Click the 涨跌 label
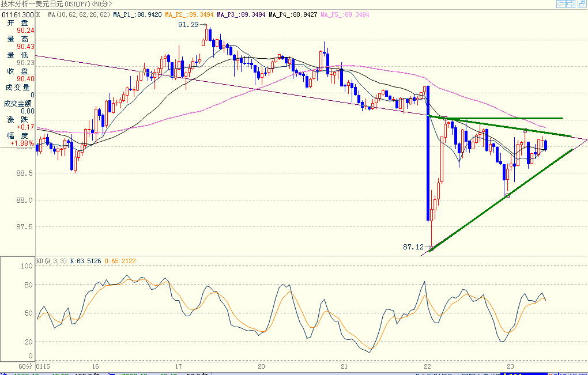The width and height of the screenshot is (588, 375). pyautogui.click(x=18, y=119)
